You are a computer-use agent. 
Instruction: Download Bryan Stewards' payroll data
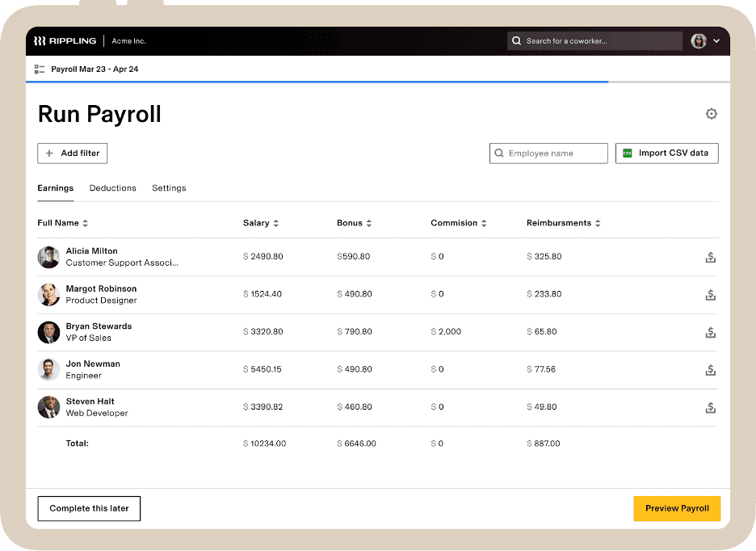point(710,332)
